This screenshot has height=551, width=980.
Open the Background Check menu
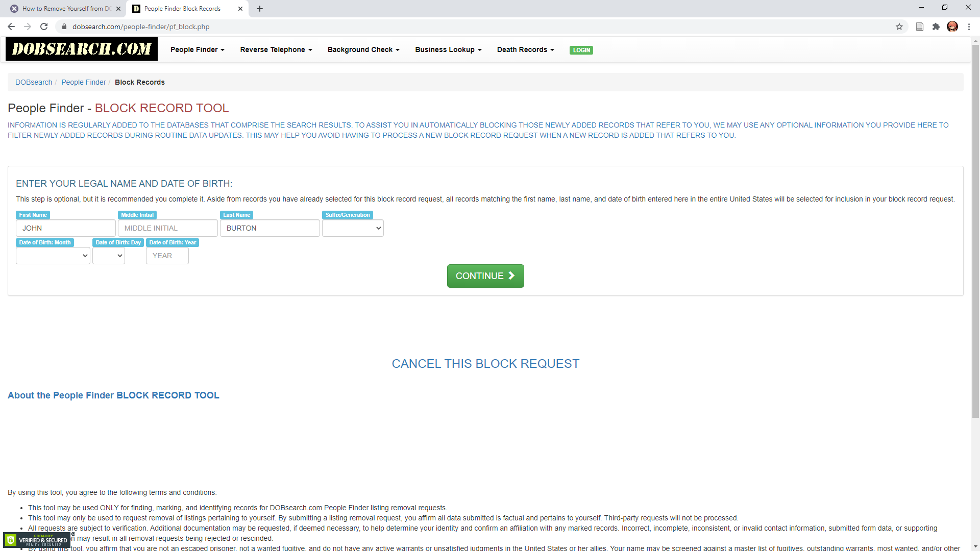pyautogui.click(x=363, y=49)
